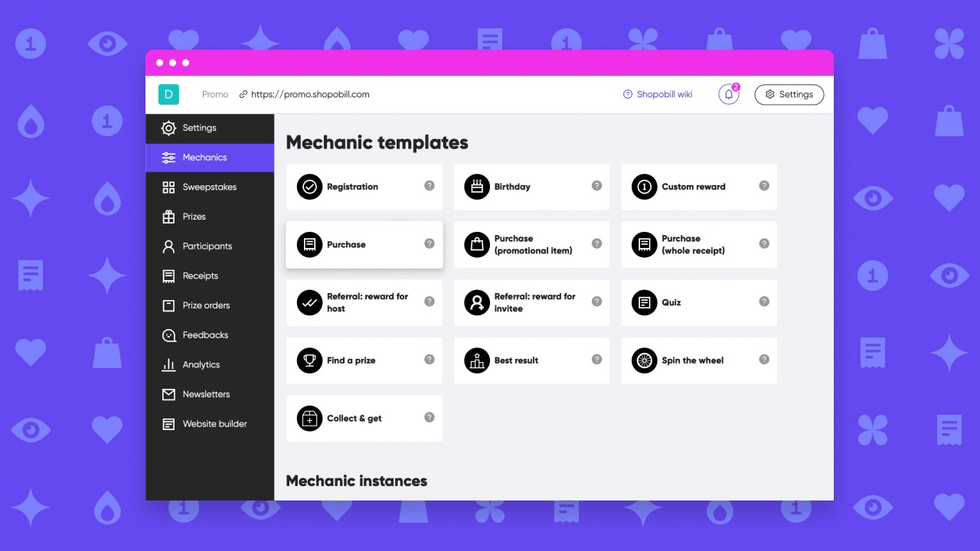Open help for Custom reward template
The width and height of the screenshot is (980, 551).
[x=764, y=185]
